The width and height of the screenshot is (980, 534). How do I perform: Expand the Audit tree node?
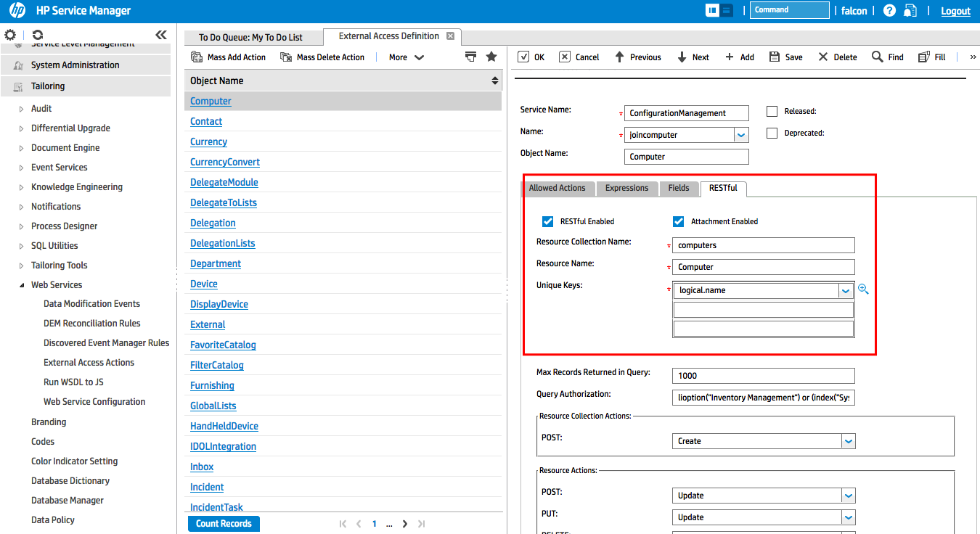[21, 109]
